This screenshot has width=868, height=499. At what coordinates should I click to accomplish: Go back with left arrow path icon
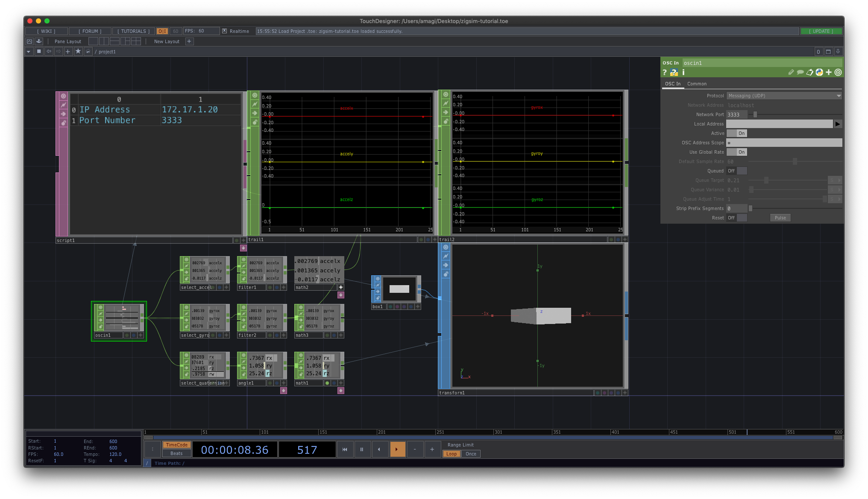pos(49,52)
